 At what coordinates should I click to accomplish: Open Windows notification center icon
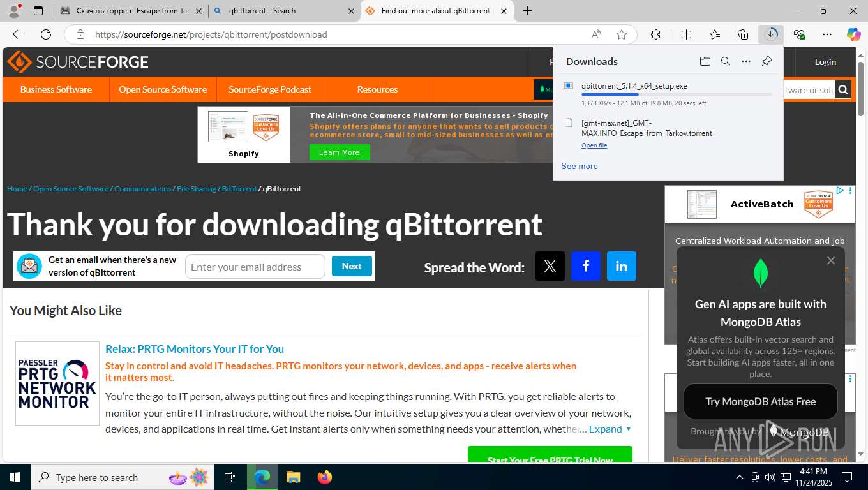pyautogui.click(x=846, y=477)
